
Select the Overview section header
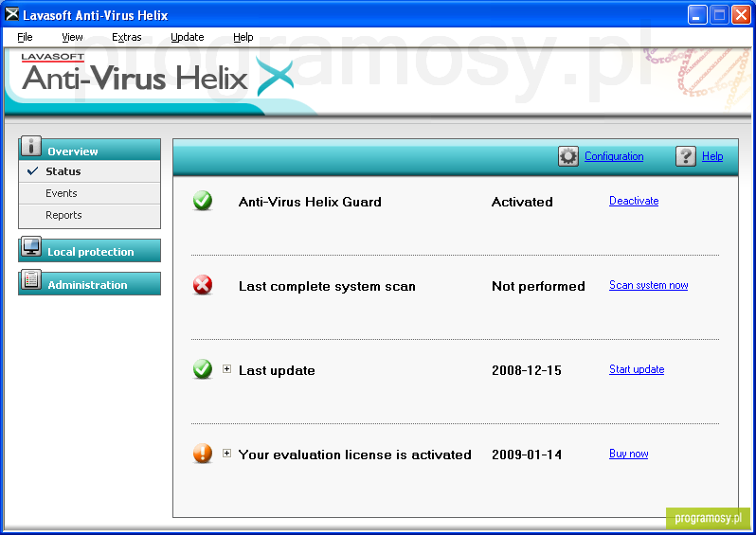90,150
